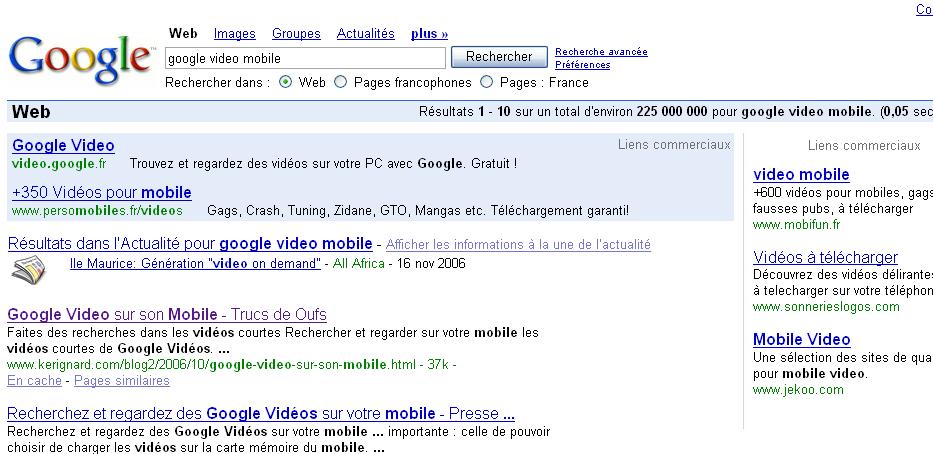Screen dimensions: 933x454
Task: Open the Actualités search tab
Action: tap(365, 34)
